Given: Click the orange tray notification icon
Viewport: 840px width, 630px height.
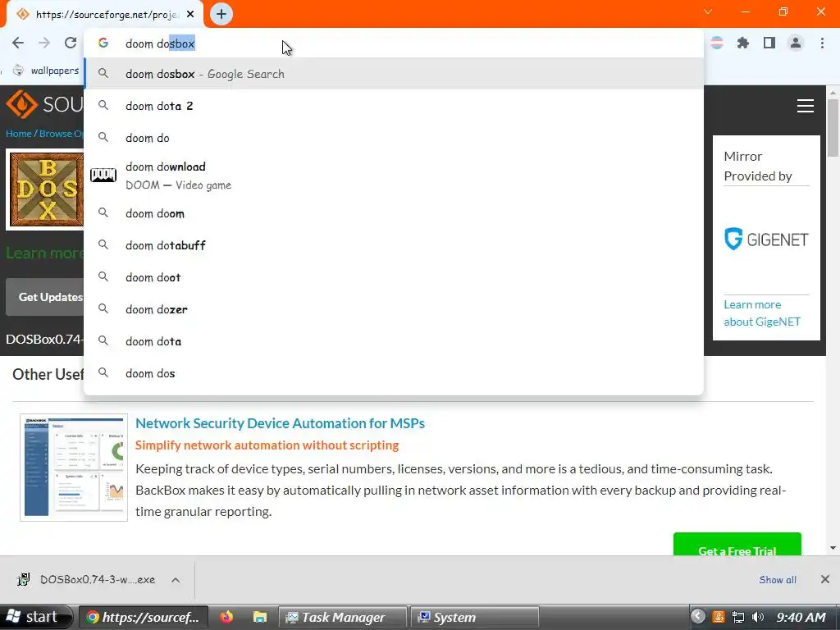Looking at the screenshot, I should point(719,617).
